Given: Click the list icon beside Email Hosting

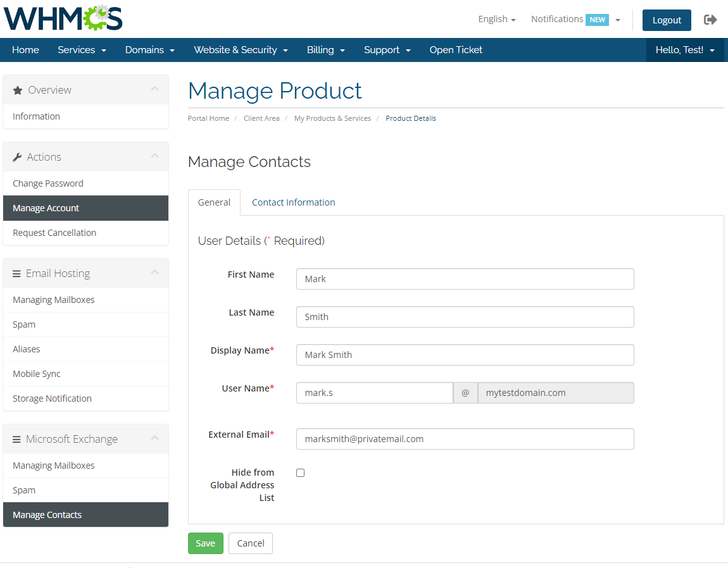Looking at the screenshot, I should (x=16, y=274).
